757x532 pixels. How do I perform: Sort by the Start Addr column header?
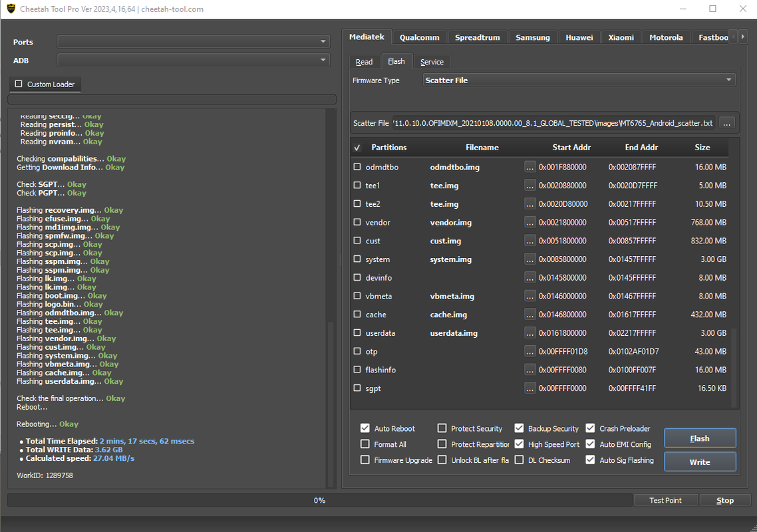pyautogui.click(x=571, y=148)
